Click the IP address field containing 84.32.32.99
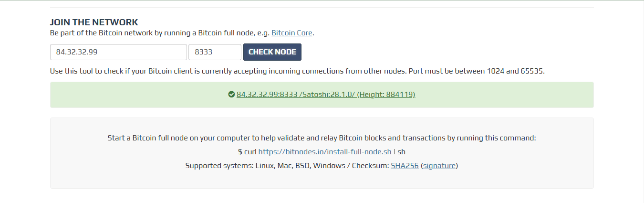The image size is (644, 203). click(x=118, y=52)
